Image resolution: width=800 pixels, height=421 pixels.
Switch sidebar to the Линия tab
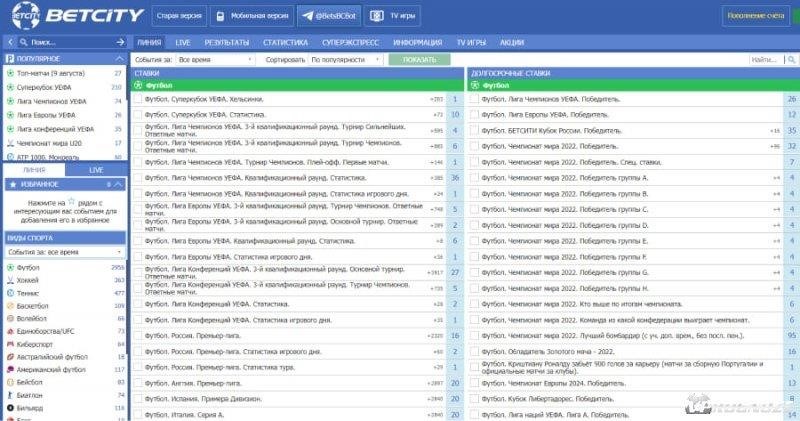coord(34,170)
